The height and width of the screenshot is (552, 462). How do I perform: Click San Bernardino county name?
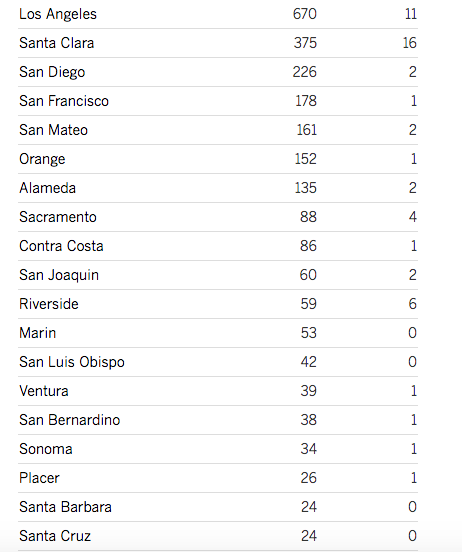tap(70, 420)
